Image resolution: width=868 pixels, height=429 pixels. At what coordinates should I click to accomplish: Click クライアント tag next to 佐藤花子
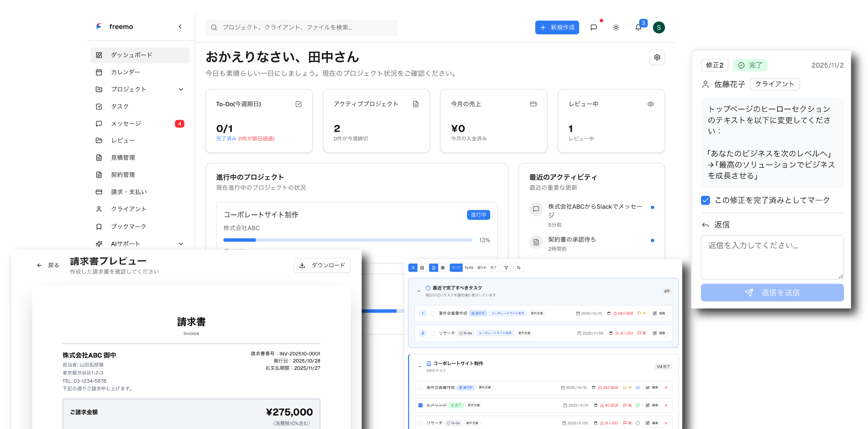(x=774, y=84)
